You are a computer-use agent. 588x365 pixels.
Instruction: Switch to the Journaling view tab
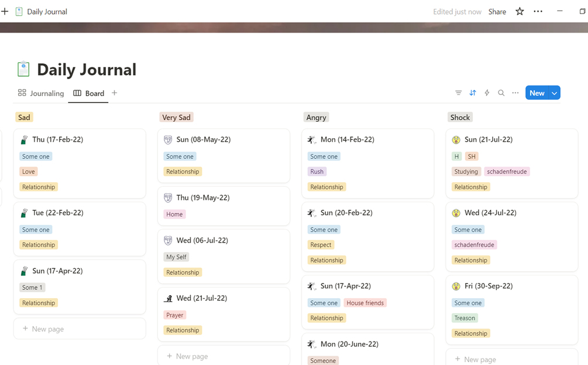pos(41,93)
